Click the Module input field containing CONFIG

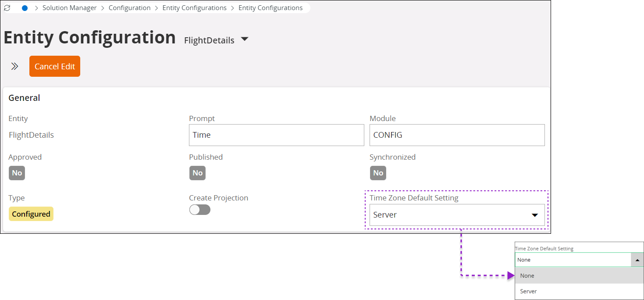[457, 135]
